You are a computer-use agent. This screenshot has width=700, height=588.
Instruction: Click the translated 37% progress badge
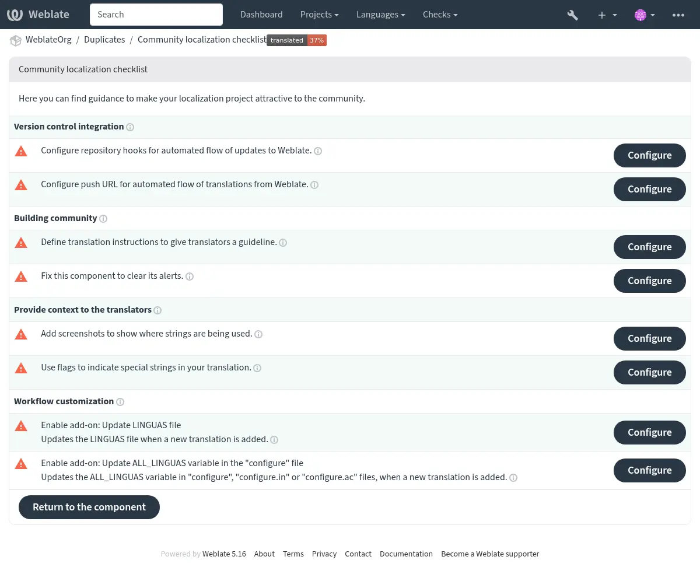pos(296,40)
